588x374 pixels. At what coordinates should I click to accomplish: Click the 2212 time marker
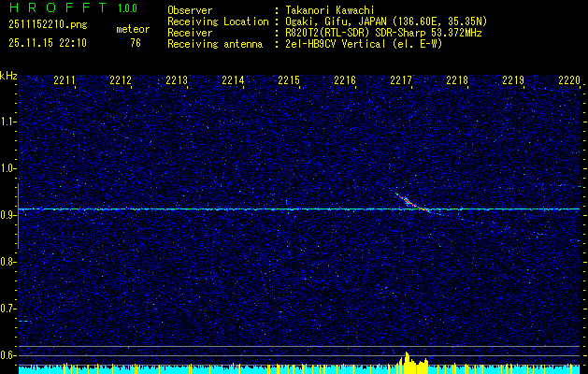click(x=121, y=80)
